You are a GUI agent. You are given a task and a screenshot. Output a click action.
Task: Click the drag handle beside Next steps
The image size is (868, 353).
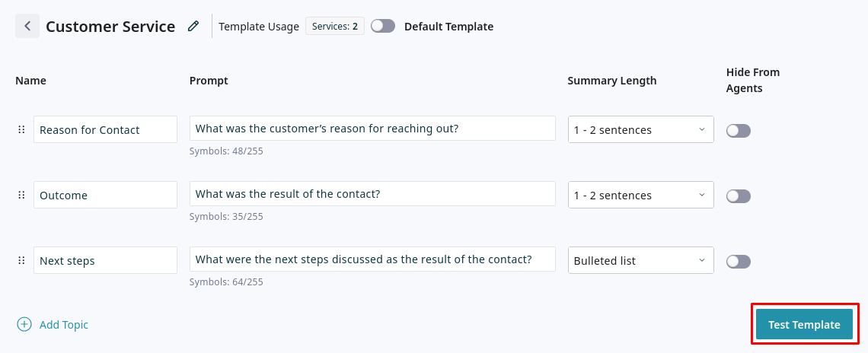coord(21,261)
